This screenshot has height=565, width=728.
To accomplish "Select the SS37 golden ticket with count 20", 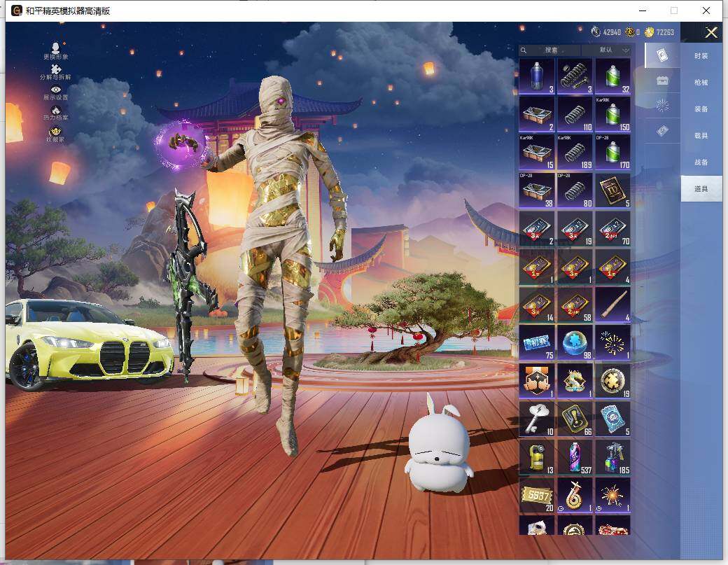I will (x=537, y=495).
